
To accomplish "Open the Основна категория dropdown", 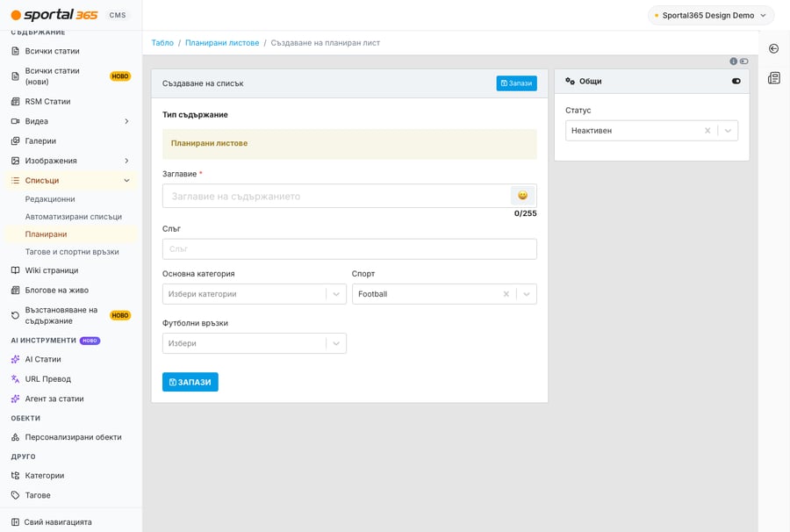I will pos(254,294).
